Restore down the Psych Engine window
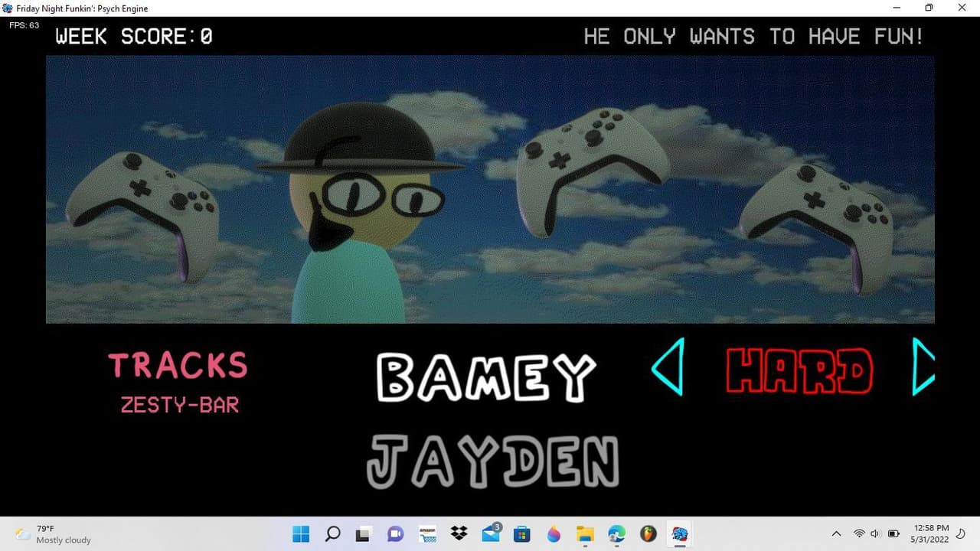The image size is (980, 551). point(929,8)
